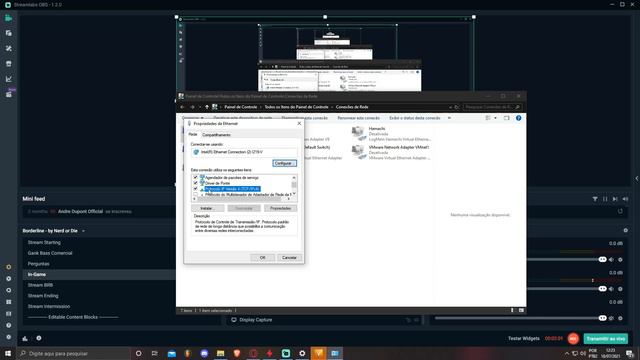Open settings gear of third mixer source
The image size is (640, 360).
pos(620,318)
